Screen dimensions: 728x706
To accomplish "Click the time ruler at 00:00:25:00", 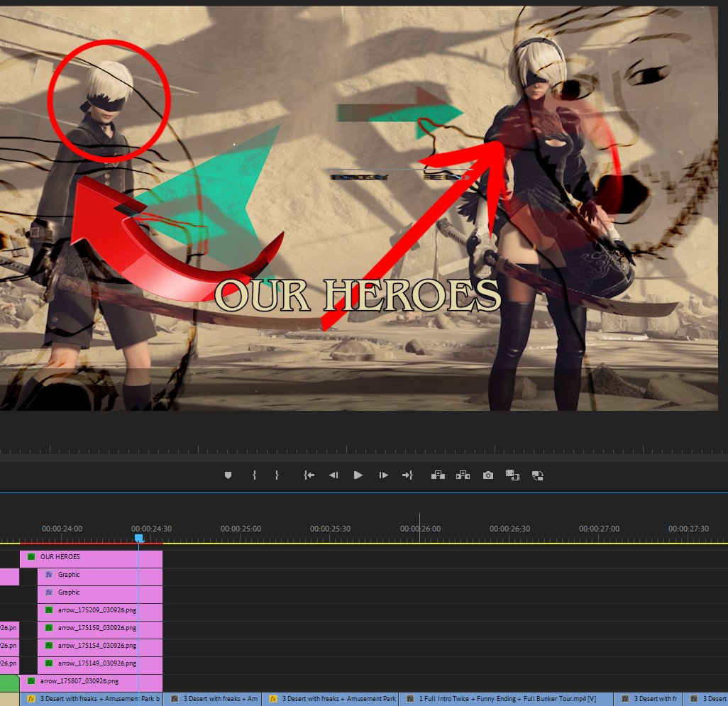I will coord(241,529).
